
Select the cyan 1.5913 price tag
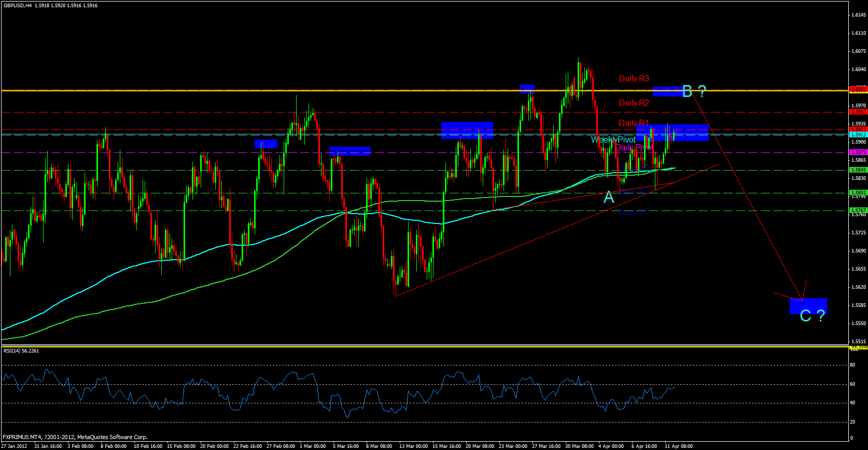pos(858,135)
